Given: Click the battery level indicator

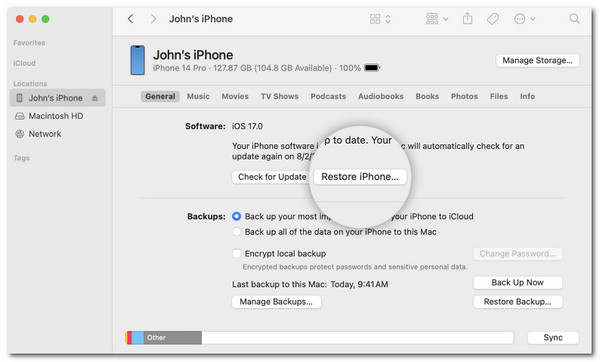Looking at the screenshot, I should (x=372, y=68).
